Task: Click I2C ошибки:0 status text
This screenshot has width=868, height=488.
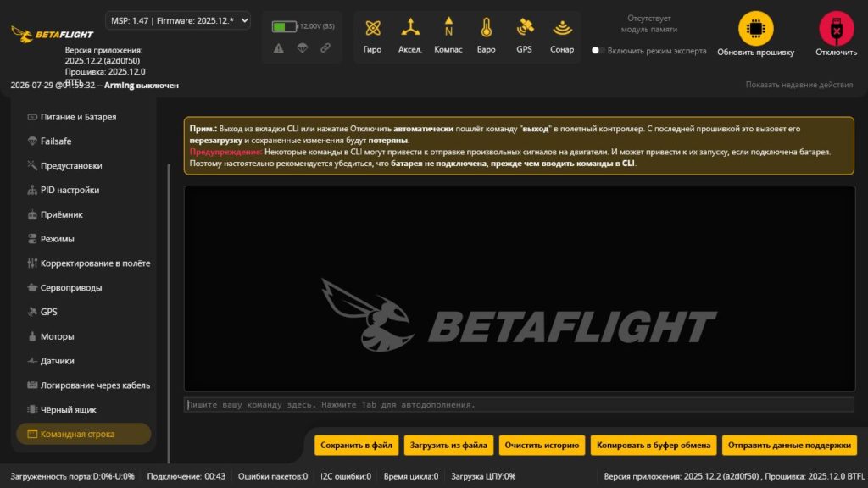Action: (x=346, y=476)
